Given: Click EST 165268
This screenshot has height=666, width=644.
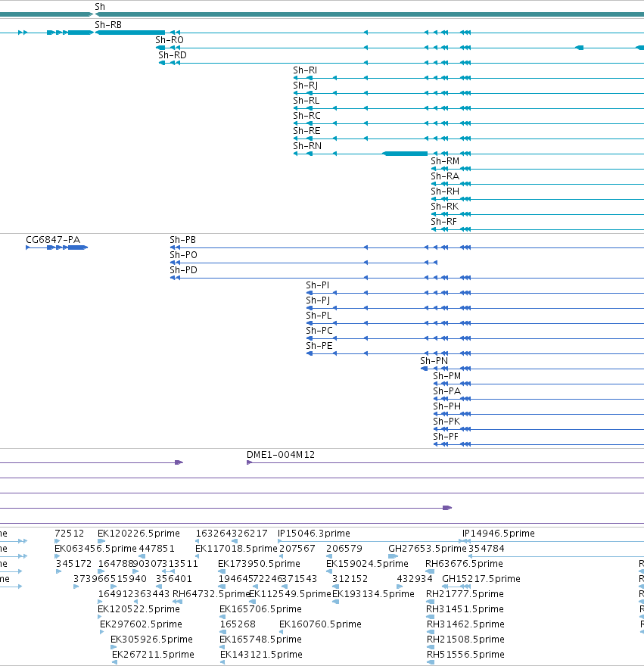Looking at the screenshot, I should pos(238,624).
